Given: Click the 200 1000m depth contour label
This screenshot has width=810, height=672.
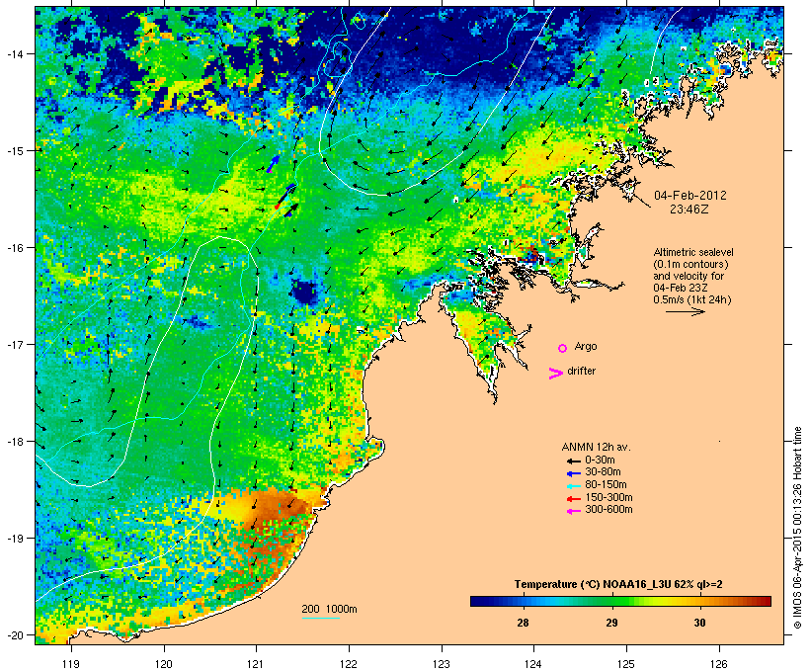Looking at the screenshot, I should 329,609.
